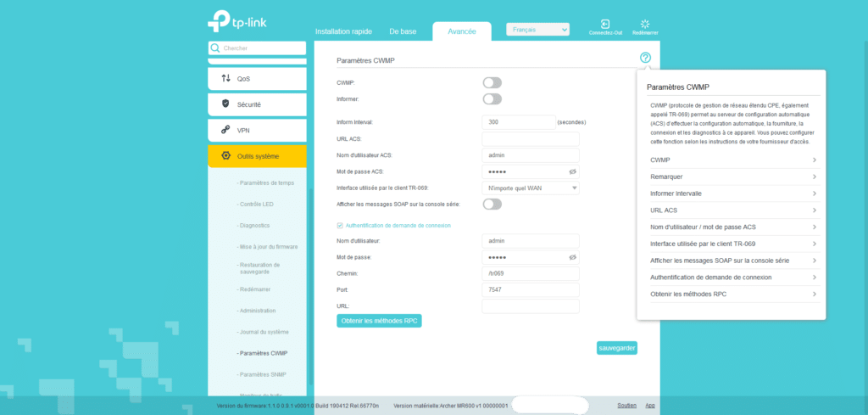The width and height of the screenshot is (868, 415).
Task: Uncheck Authentification de demande de connexion
Action: 341,226
